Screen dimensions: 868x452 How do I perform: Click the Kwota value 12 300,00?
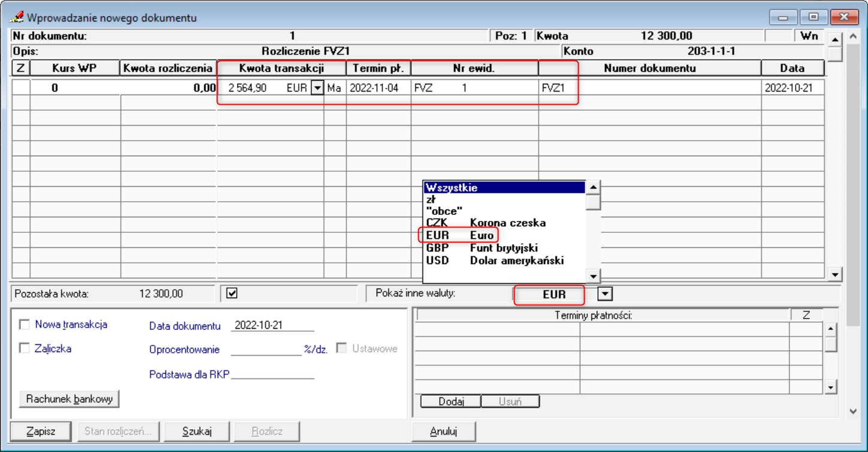[x=667, y=36]
